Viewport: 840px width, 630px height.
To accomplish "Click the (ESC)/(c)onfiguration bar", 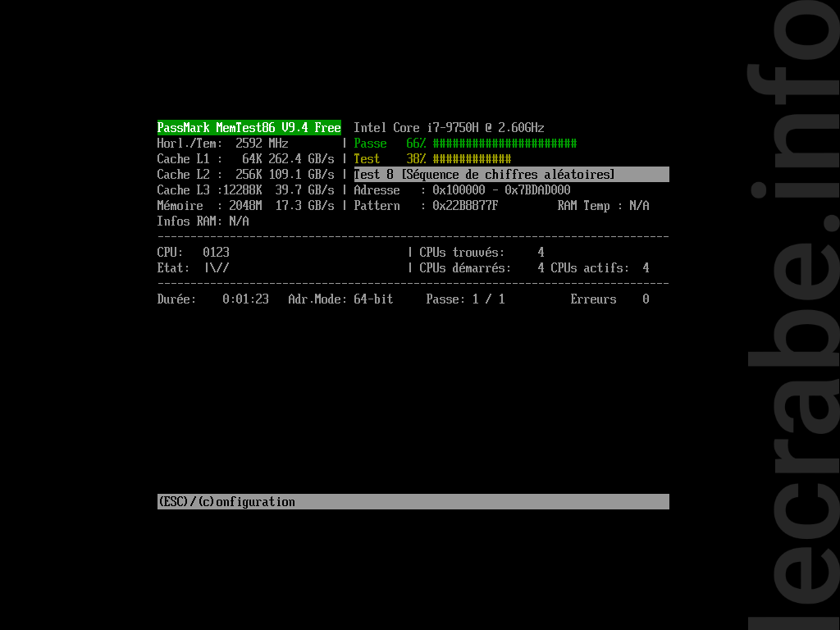I will point(413,501).
